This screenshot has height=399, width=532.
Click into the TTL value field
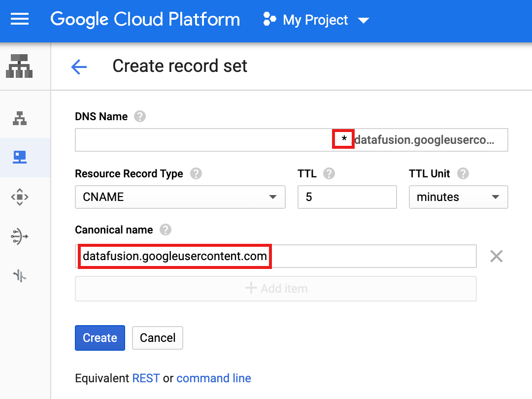347,197
